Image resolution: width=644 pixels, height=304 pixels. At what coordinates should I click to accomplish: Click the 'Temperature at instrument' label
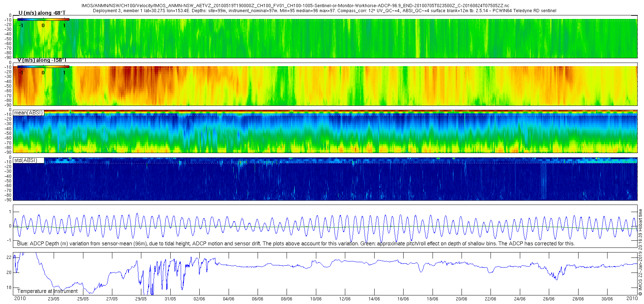48,291
